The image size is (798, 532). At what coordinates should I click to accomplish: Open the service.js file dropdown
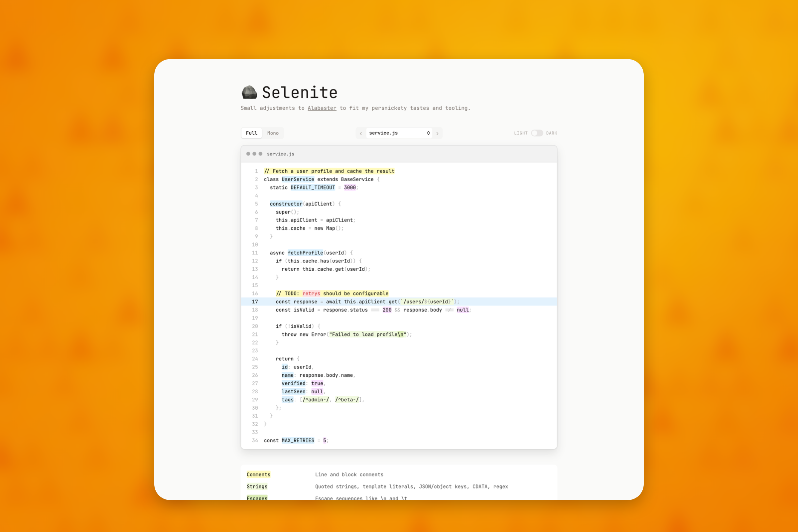[x=399, y=133]
